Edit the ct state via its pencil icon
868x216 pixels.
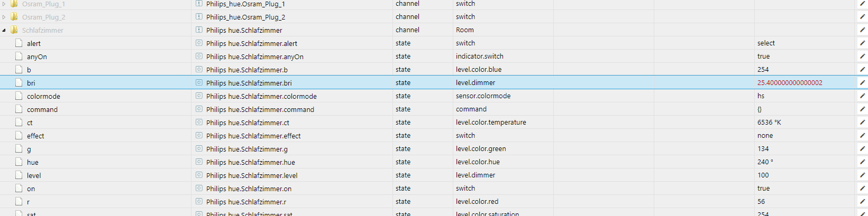(863, 123)
